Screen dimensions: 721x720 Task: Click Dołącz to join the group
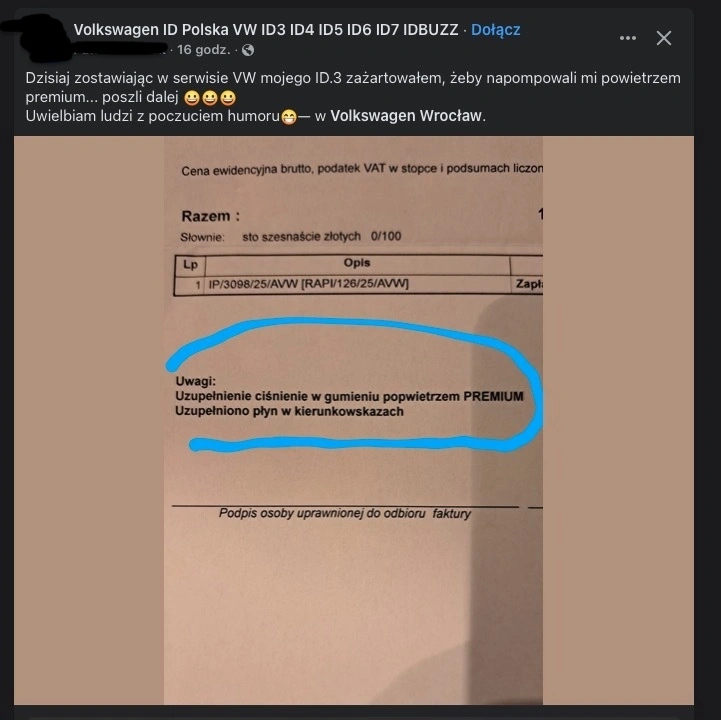click(496, 30)
